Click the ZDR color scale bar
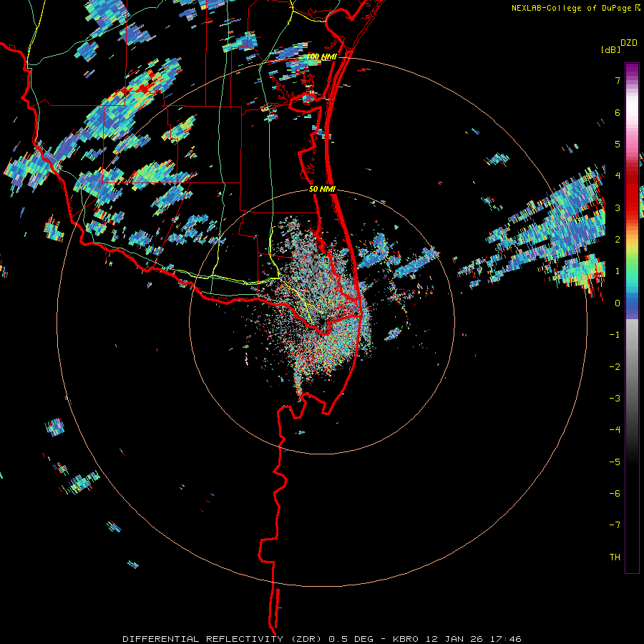 (632, 318)
